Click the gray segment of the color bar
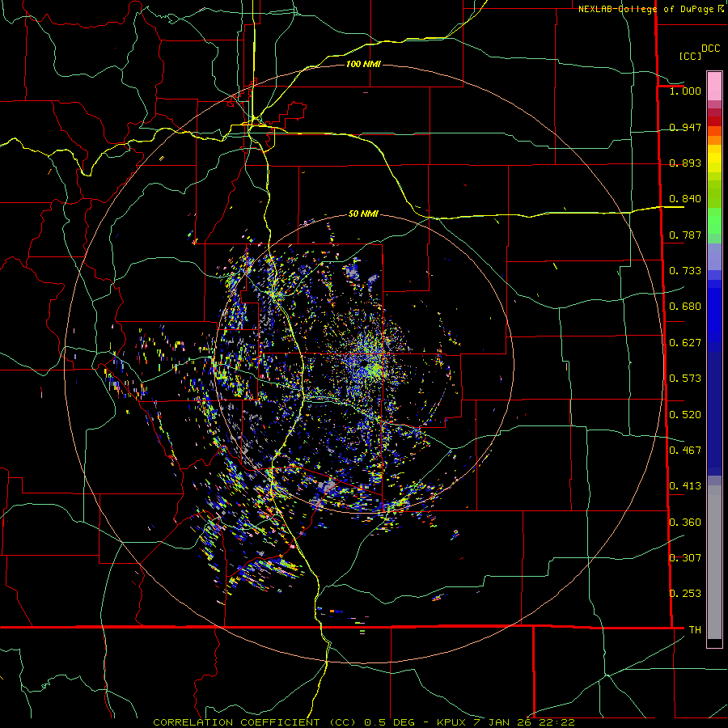Image resolution: width=728 pixels, height=728 pixels. [x=714, y=562]
